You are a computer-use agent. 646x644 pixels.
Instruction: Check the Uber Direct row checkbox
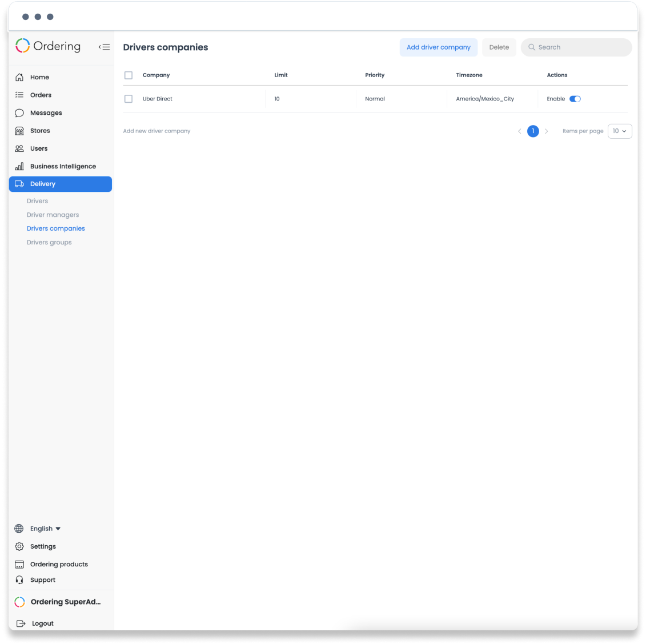(x=129, y=99)
